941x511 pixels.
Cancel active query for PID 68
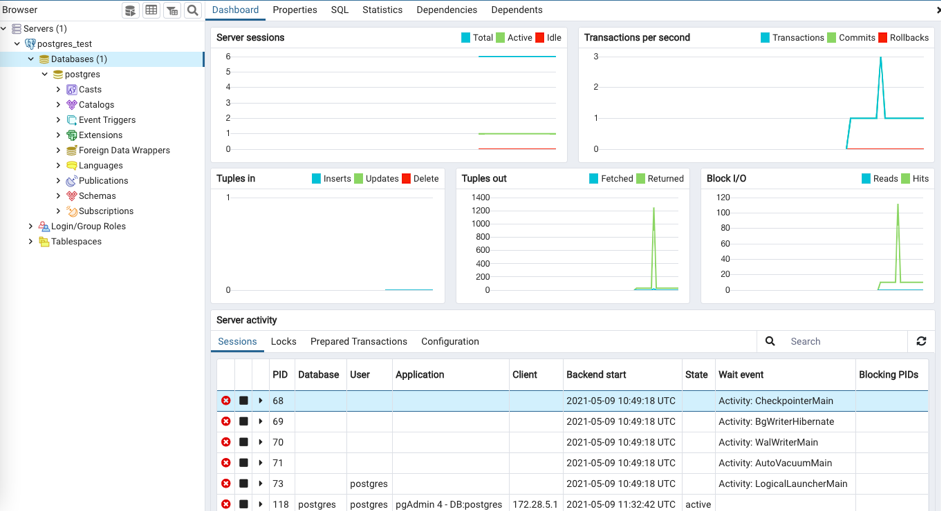(244, 401)
